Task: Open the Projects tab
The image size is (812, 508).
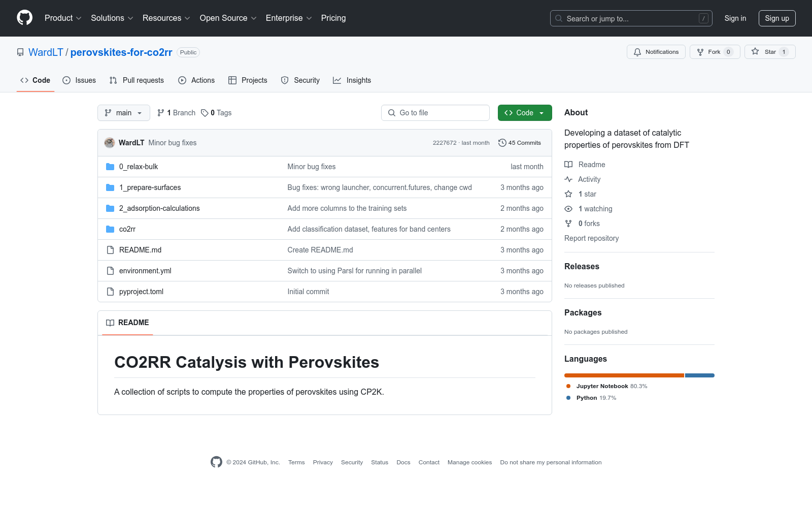Action: pyautogui.click(x=248, y=80)
